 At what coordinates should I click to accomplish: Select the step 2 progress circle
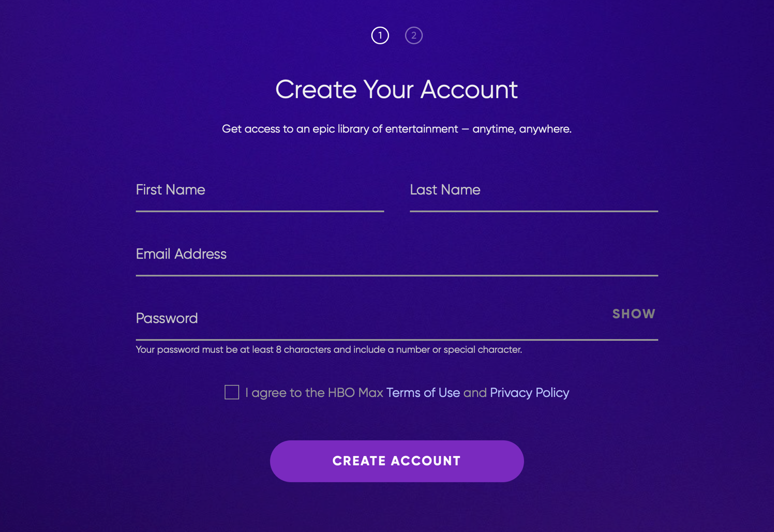click(x=414, y=35)
